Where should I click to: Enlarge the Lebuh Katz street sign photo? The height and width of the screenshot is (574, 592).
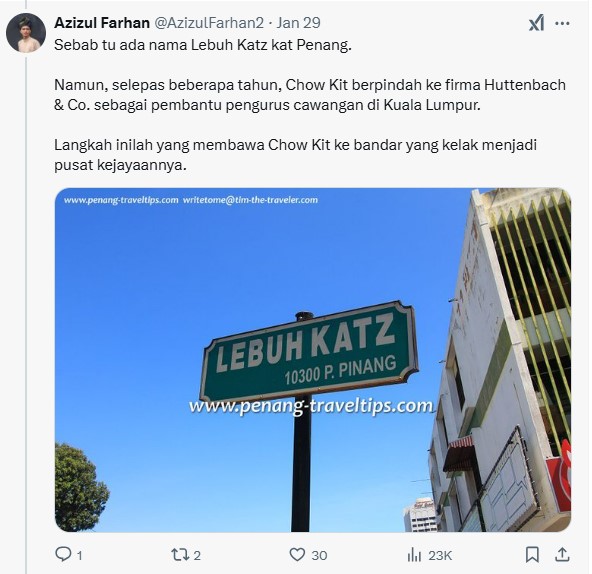pos(313,360)
